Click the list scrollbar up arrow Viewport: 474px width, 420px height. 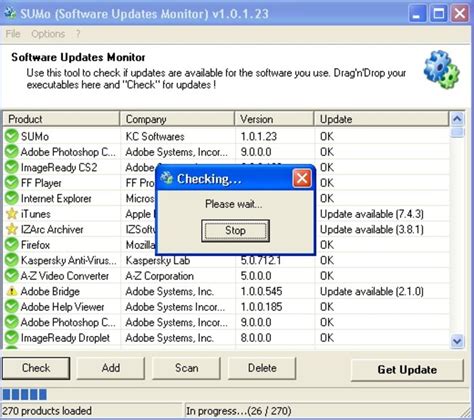pos(457,119)
